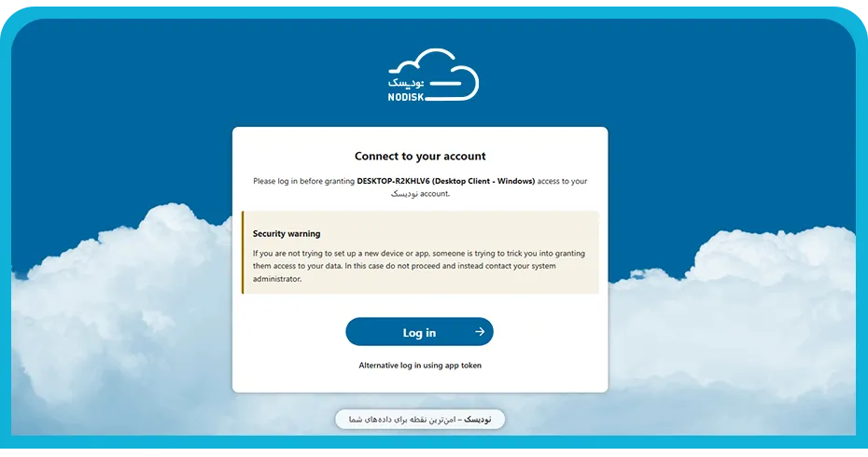Image resolution: width=868 pixels, height=457 pixels.
Task: Click the Desktop Client - Windows text
Action: (483, 181)
